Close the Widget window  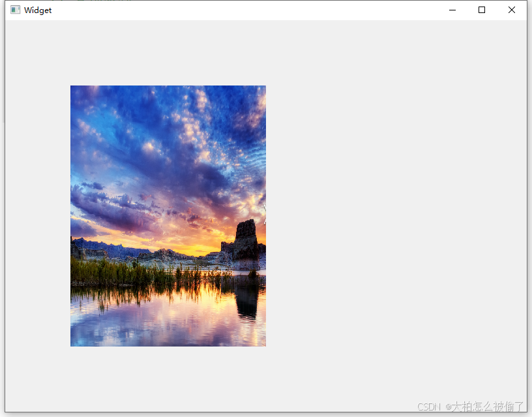point(512,10)
